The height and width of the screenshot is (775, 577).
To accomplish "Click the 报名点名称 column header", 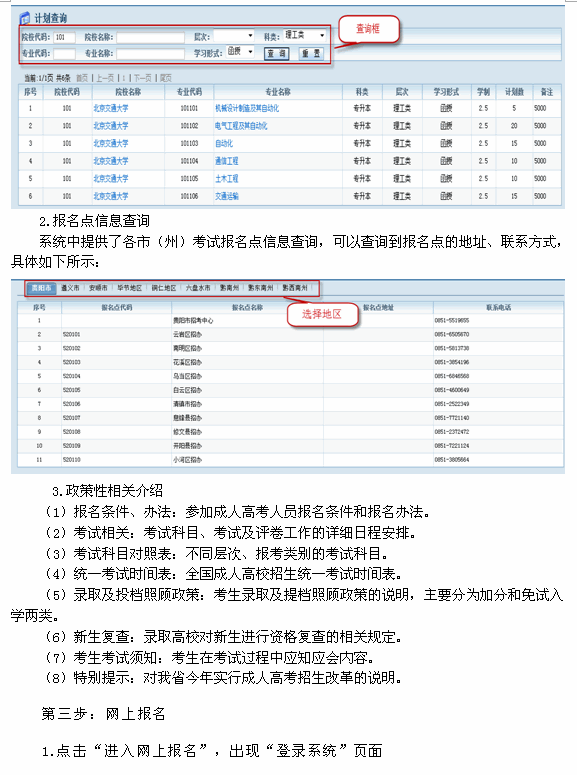I will coord(247,307).
